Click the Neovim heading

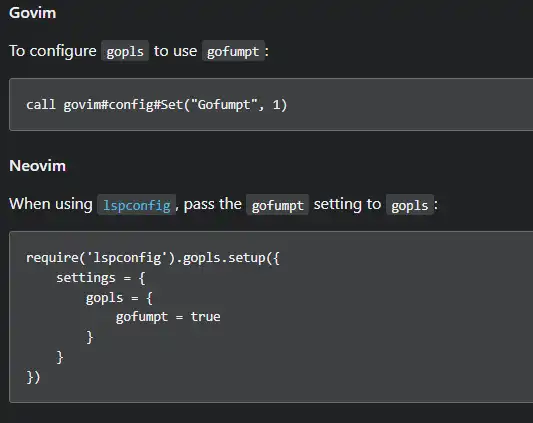click(x=37, y=166)
